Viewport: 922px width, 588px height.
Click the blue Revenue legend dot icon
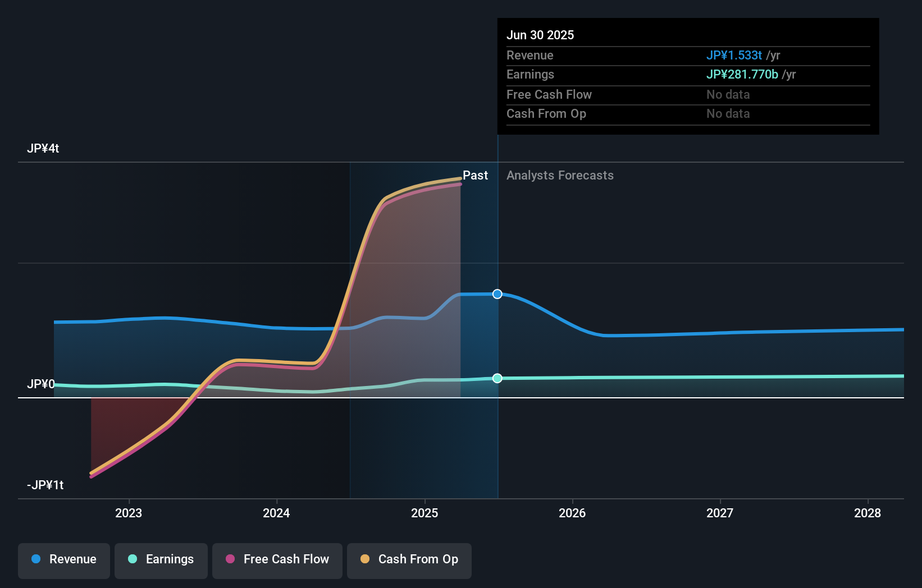(36, 559)
